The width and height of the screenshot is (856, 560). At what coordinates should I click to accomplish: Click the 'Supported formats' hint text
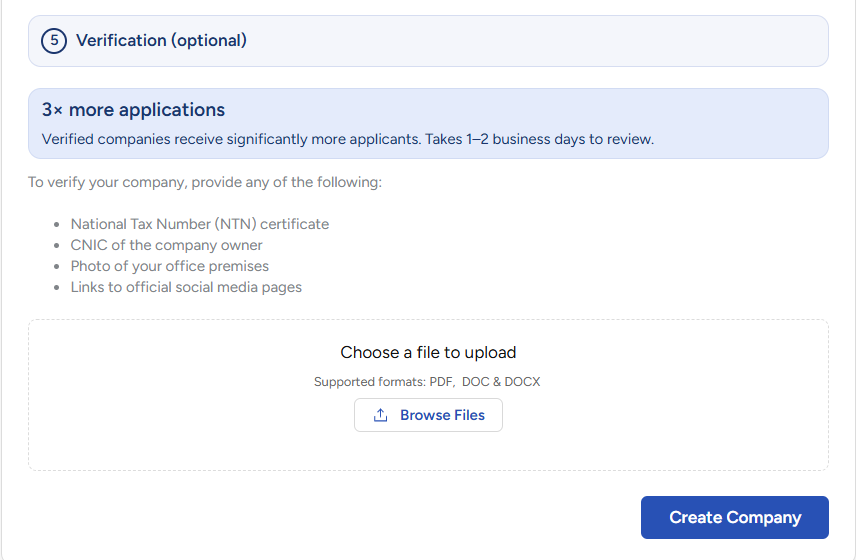[x=427, y=382]
